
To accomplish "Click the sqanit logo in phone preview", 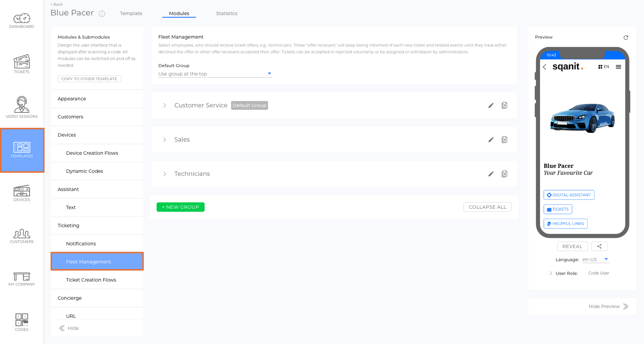I will (x=568, y=67).
